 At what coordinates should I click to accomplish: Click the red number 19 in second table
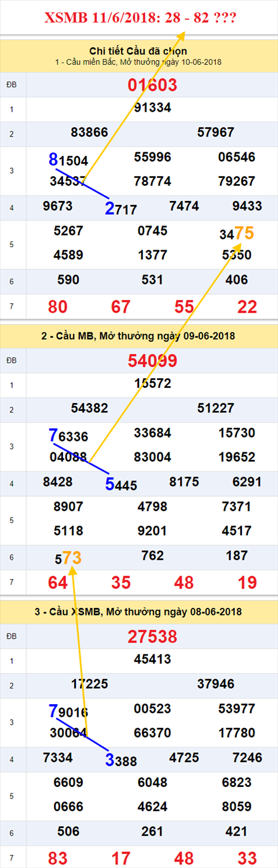pyautogui.click(x=247, y=583)
